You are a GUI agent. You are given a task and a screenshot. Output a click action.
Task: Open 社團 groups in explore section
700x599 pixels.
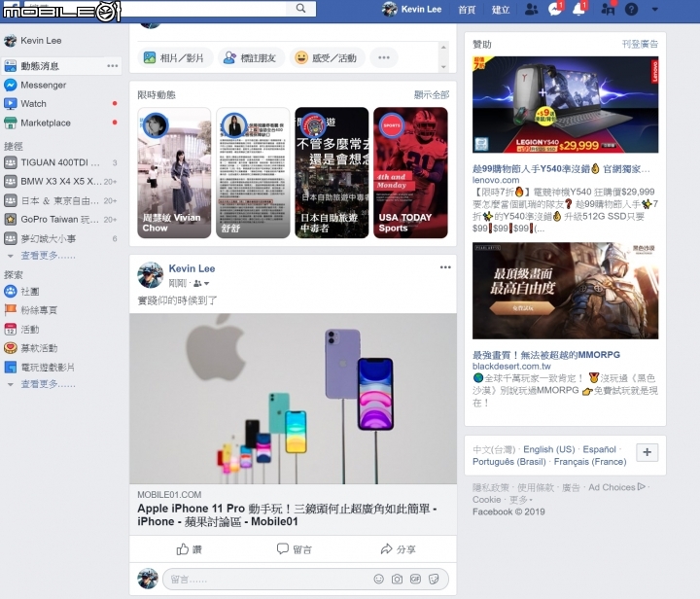coord(22,292)
